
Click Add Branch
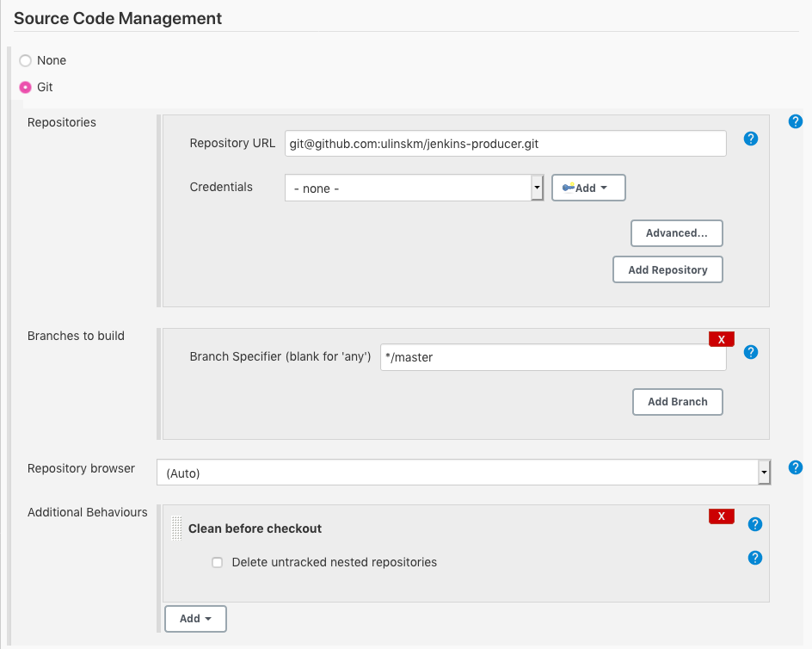click(x=677, y=401)
